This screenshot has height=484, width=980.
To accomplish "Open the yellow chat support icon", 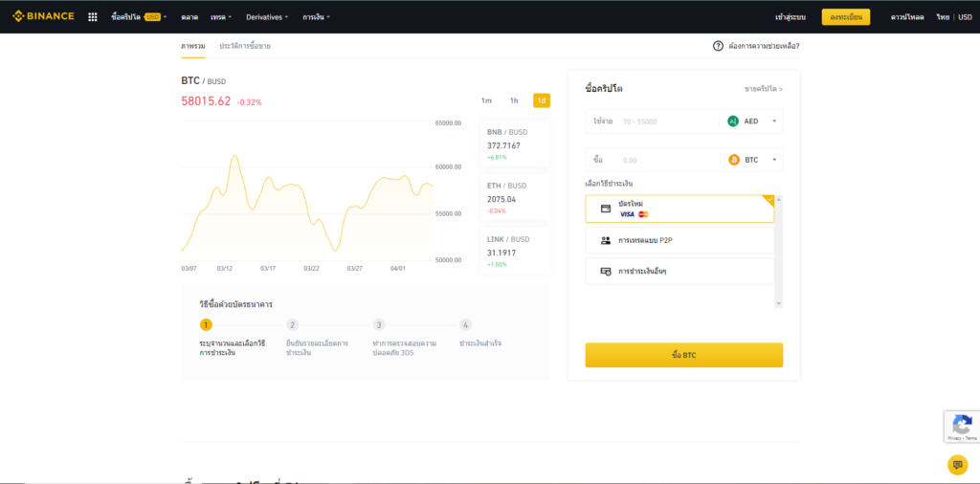I will pos(957,465).
